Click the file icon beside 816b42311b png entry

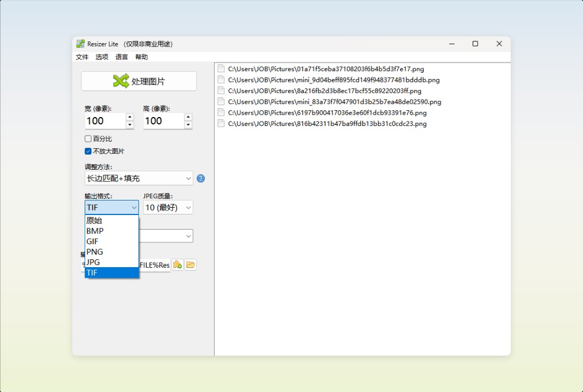(x=220, y=123)
